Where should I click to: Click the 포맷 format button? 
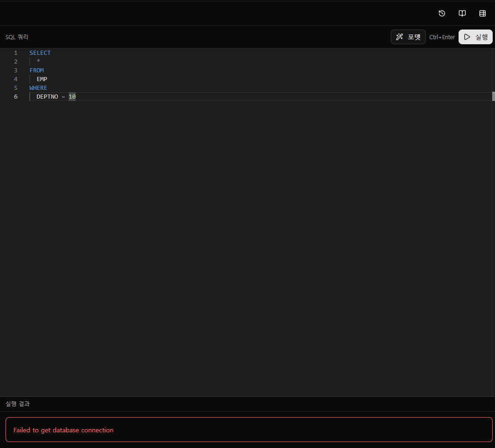coord(408,37)
